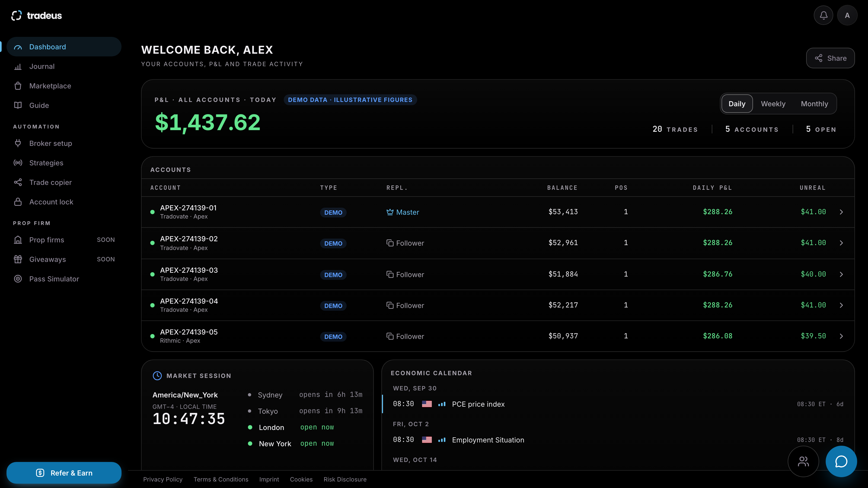The width and height of the screenshot is (868, 488).
Task: Open the live chat bubble
Action: [841, 461]
